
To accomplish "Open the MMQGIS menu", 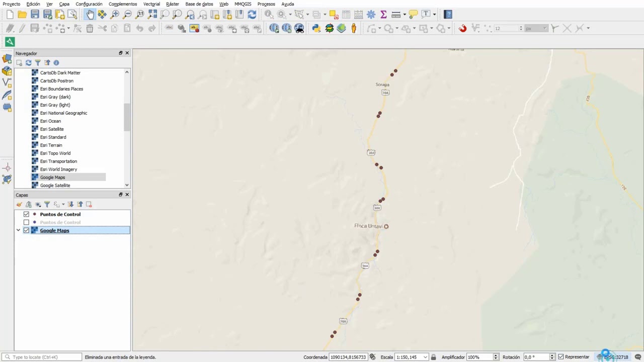I will 243,4.
